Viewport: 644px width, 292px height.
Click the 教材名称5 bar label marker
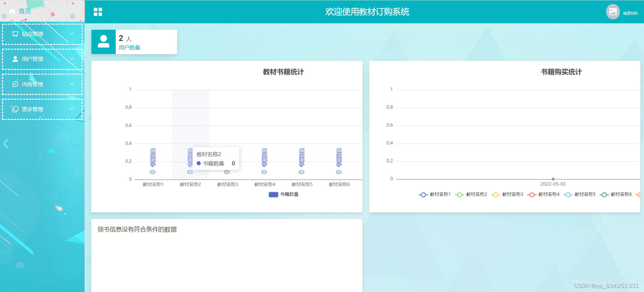tap(302, 161)
